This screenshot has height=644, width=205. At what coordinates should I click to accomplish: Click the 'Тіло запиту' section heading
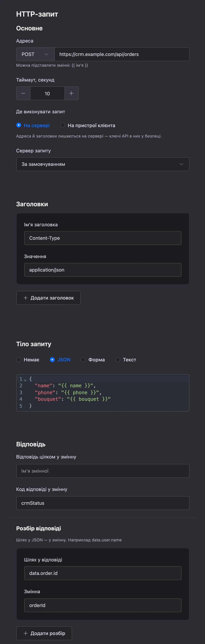point(34,344)
